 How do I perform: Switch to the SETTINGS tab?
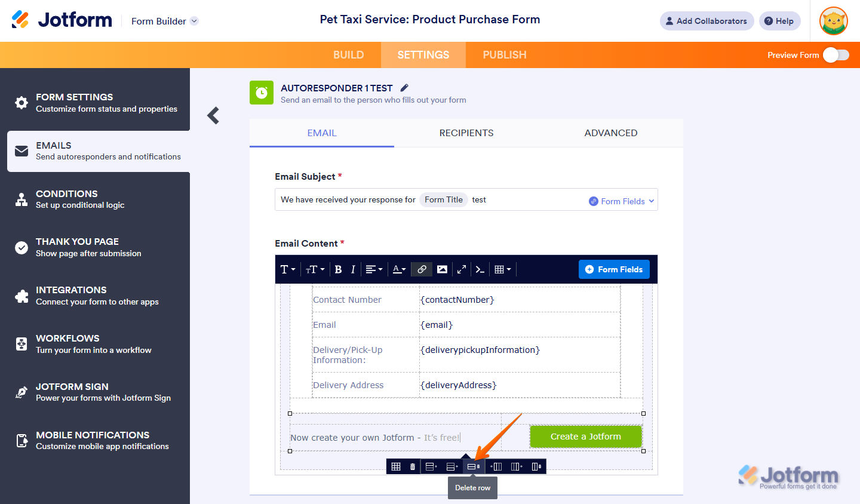(x=423, y=55)
